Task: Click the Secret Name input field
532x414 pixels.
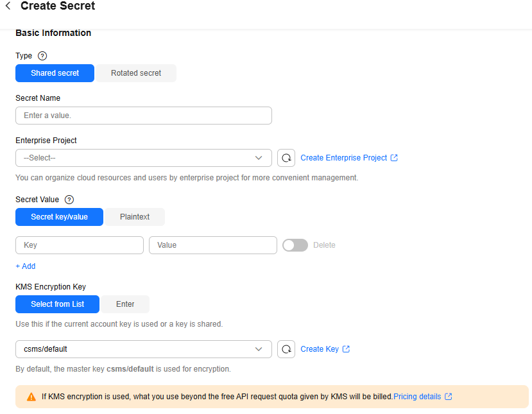Action: tap(143, 116)
